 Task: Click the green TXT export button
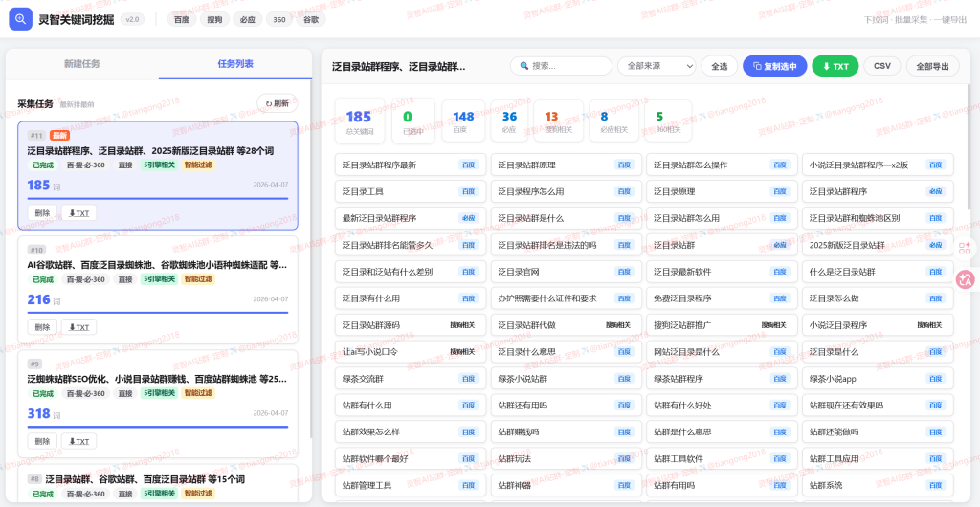pos(835,66)
